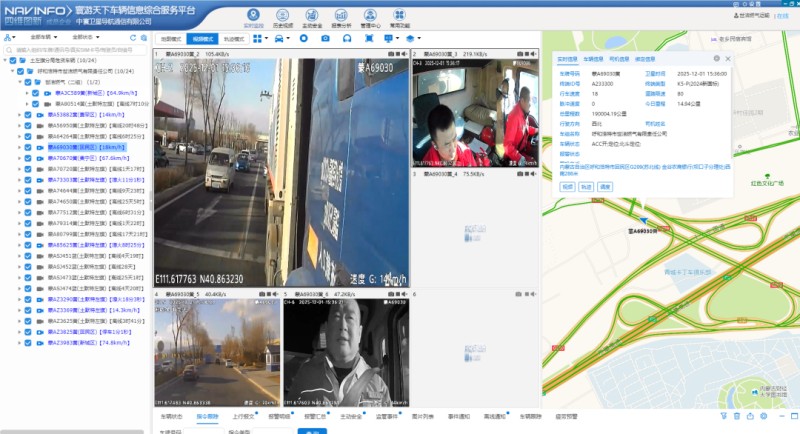Open 报表分析 report analysis module
Viewport: 800px width, 434px height.
[342, 16]
